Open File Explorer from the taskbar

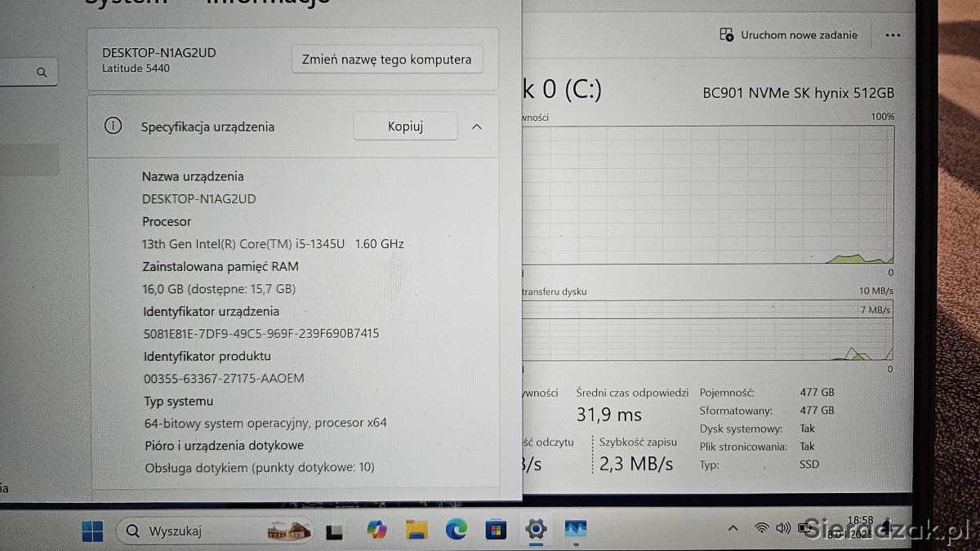pos(416,531)
